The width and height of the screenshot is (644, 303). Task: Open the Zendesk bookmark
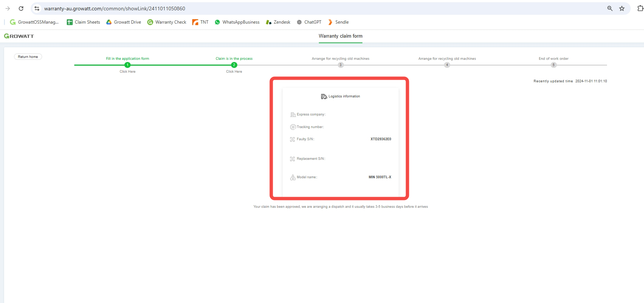pyautogui.click(x=278, y=22)
